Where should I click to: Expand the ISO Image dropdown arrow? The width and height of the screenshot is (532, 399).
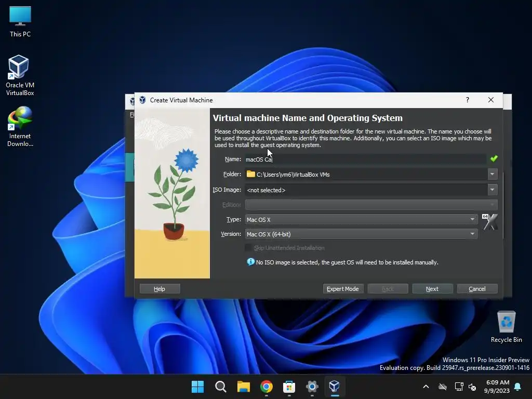click(493, 190)
